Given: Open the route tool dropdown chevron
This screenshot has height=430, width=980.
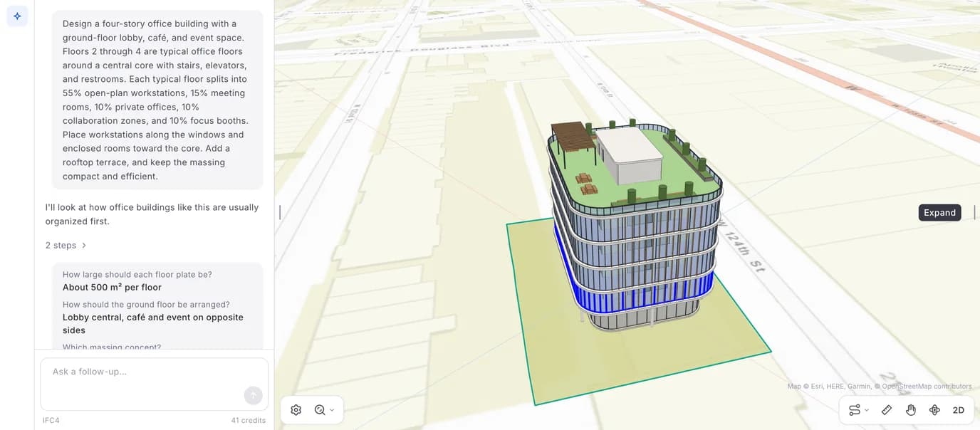Looking at the screenshot, I should [867, 410].
